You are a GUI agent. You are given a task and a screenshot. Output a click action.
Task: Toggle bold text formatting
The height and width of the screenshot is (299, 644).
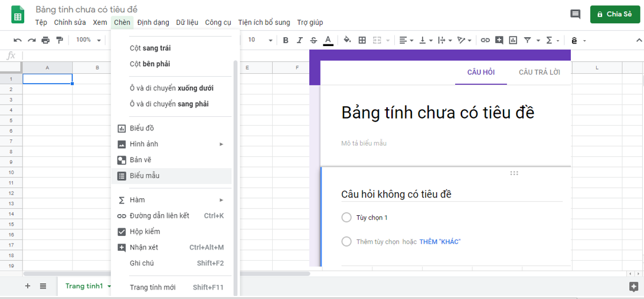pyautogui.click(x=286, y=40)
